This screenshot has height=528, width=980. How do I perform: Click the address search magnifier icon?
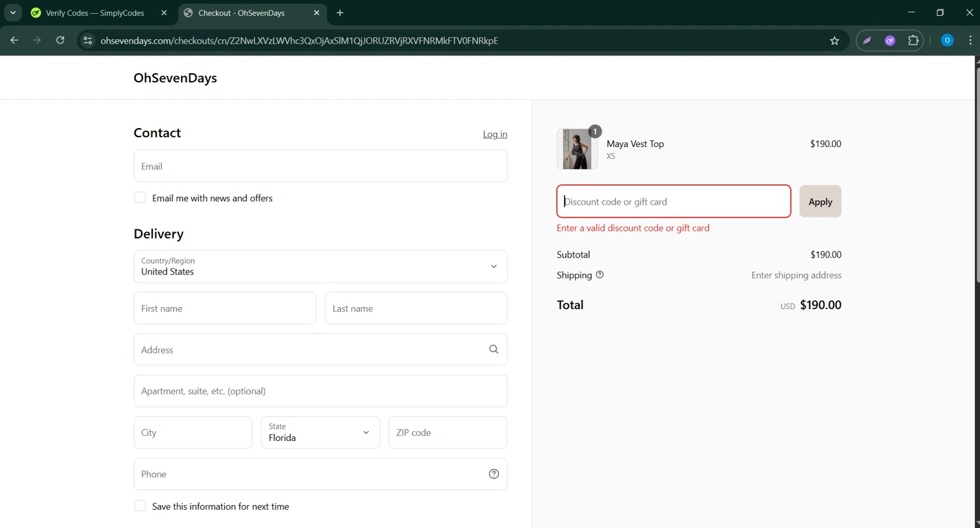tap(494, 350)
